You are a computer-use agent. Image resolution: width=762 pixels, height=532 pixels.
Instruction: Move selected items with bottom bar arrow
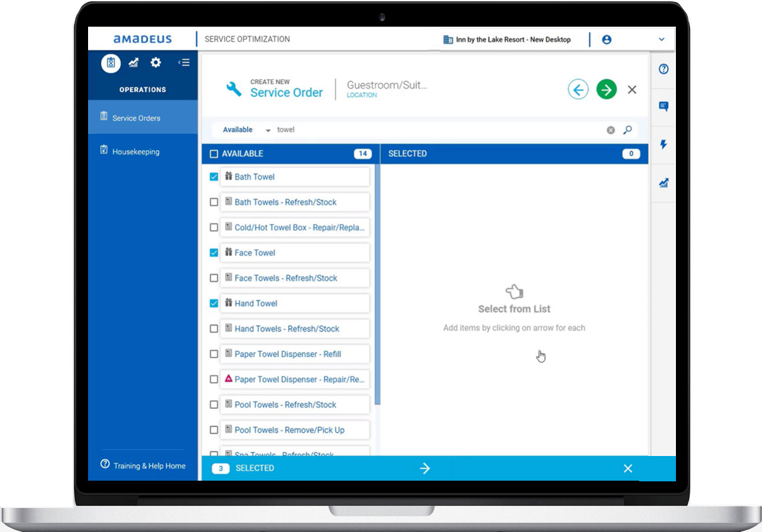point(425,468)
